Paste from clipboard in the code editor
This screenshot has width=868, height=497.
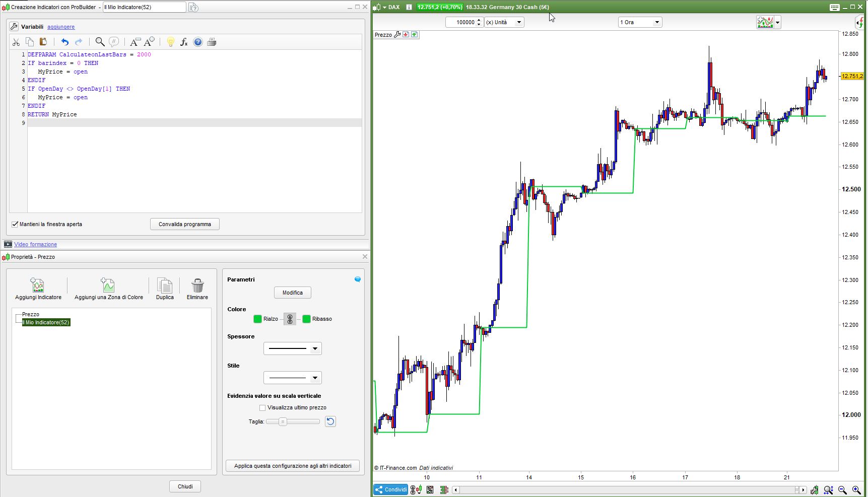coord(43,42)
